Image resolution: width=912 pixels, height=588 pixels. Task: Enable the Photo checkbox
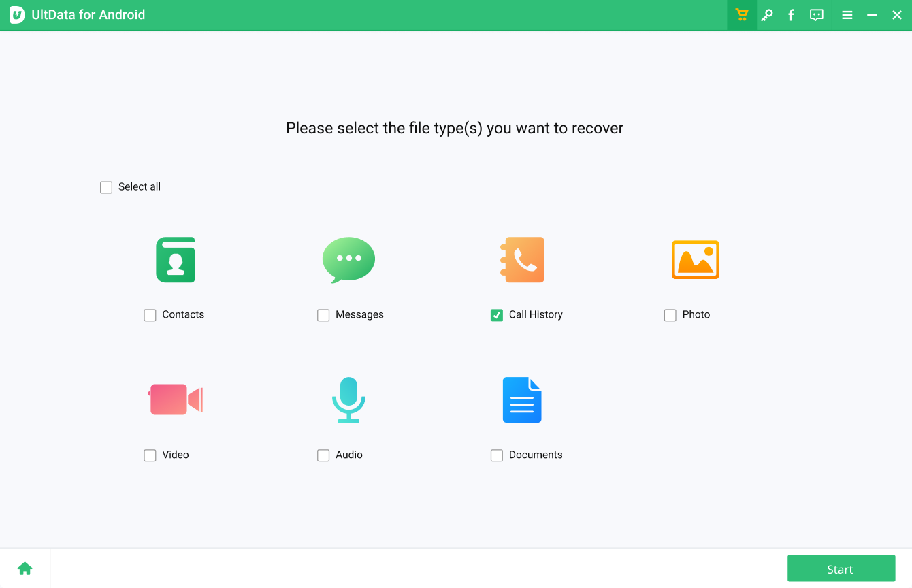pyautogui.click(x=670, y=315)
